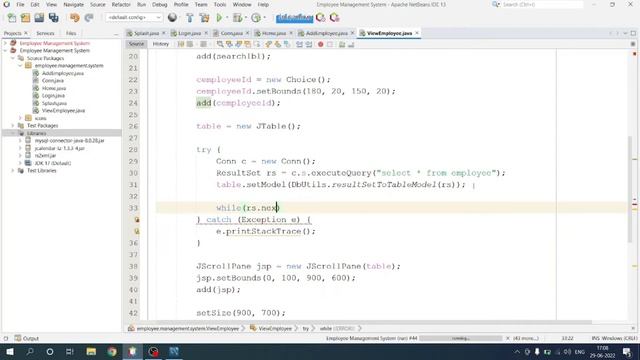Image resolution: width=640 pixels, height=360 pixels.
Task: Click the Toggle Bookmark editor icon
Action: pyautogui.click(x=287, y=44)
